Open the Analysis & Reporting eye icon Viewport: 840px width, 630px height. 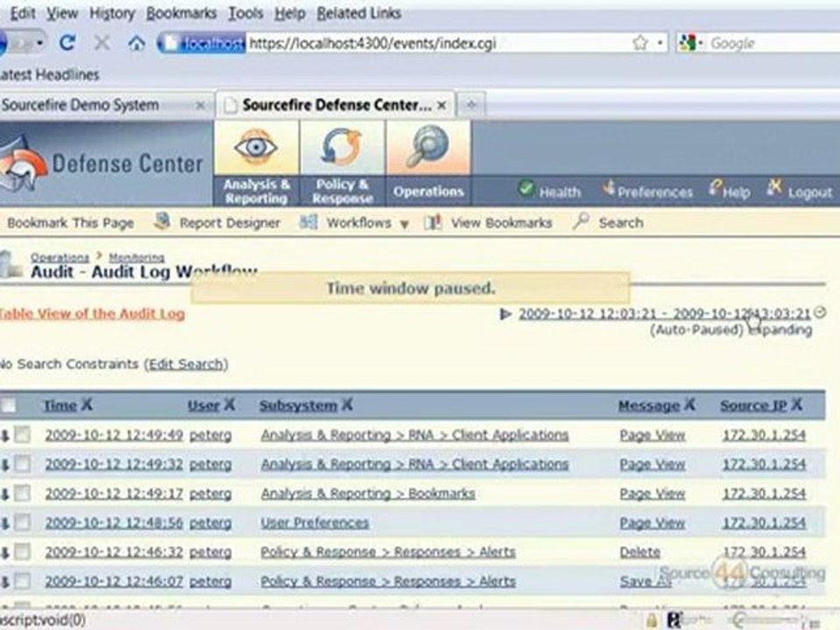[x=256, y=147]
